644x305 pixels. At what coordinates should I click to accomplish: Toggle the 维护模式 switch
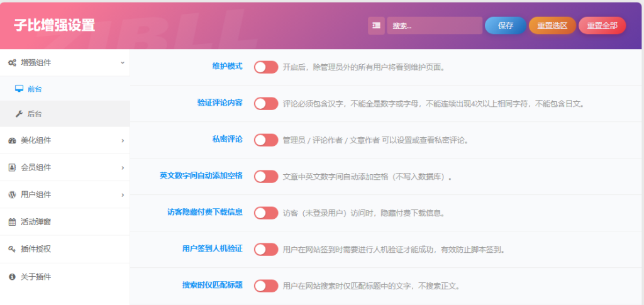pyautogui.click(x=266, y=67)
